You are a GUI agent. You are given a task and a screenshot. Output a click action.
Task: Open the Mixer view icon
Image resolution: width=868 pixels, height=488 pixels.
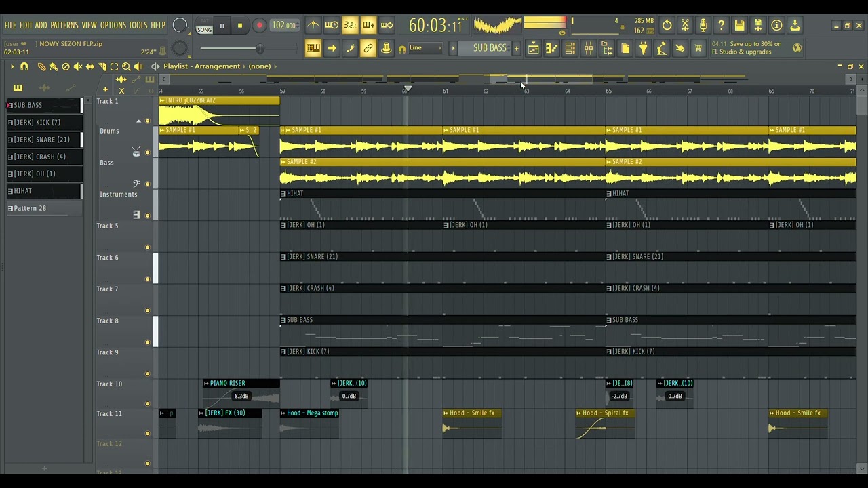click(589, 48)
